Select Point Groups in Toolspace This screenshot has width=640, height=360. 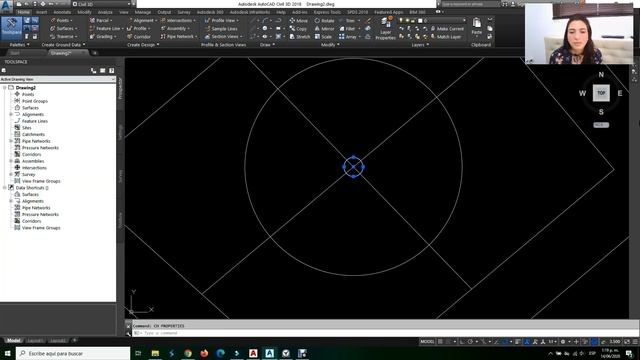tap(35, 101)
